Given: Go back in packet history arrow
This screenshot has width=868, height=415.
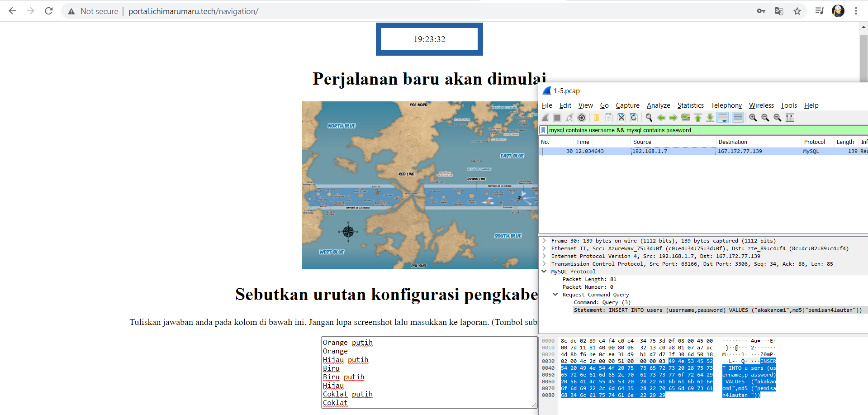Looking at the screenshot, I should 661,118.
